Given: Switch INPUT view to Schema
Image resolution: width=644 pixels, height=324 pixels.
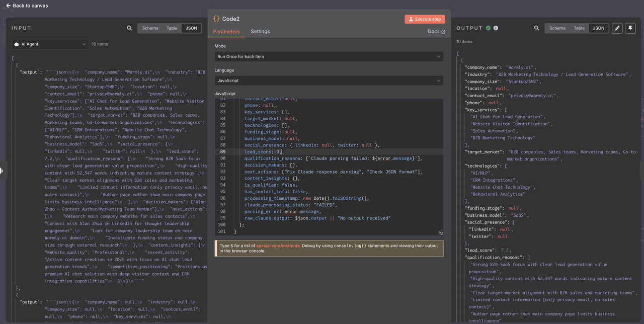Looking at the screenshot, I should (150, 28).
